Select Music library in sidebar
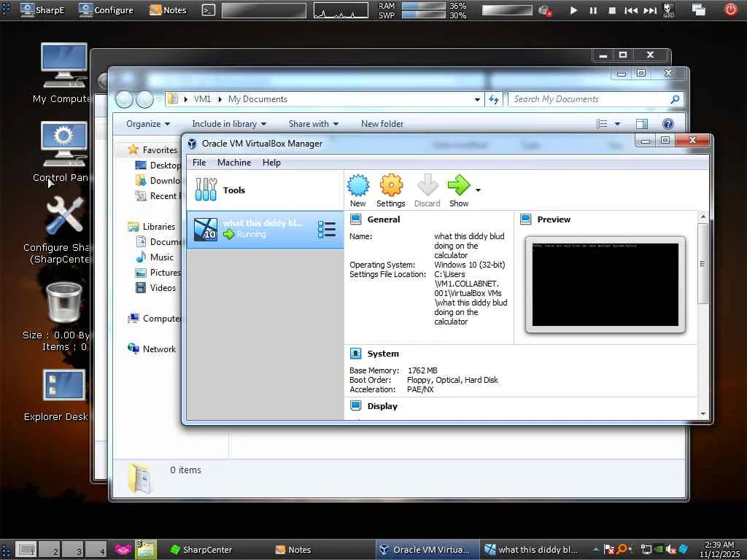747x560 pixels. pyautogui.click(x=161, y=257)
